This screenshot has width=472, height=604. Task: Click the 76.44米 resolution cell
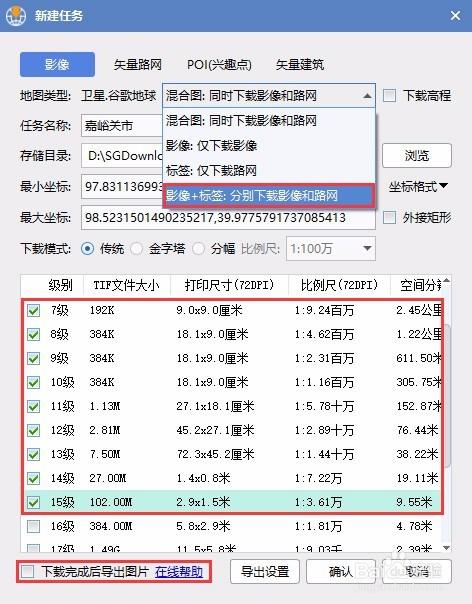[417, 430]
